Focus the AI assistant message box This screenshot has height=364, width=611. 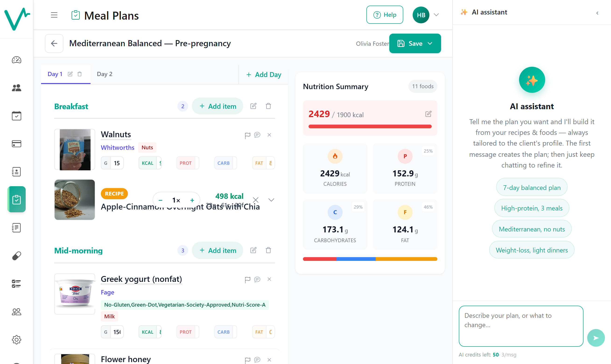[521, 326]
